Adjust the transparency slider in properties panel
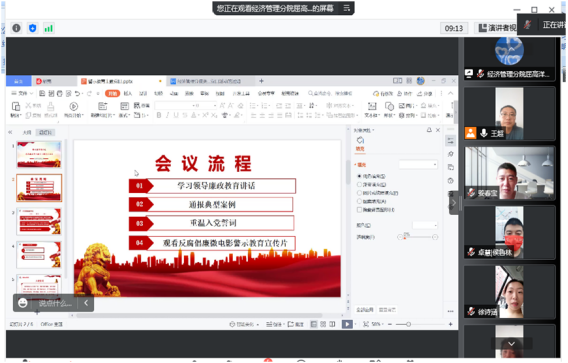568x363 pixels. pyautogui.click(x=417, y=237)
